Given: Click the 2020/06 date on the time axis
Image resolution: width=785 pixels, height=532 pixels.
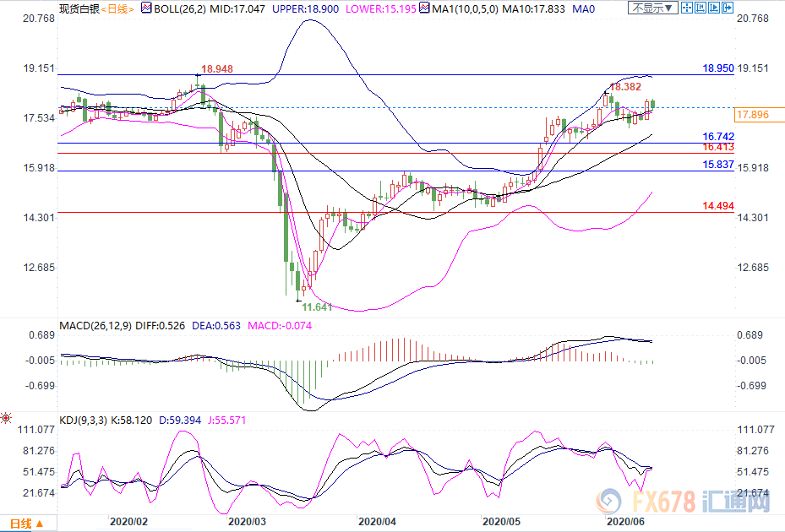Looking at the screenshot, I should pos(625,522).
